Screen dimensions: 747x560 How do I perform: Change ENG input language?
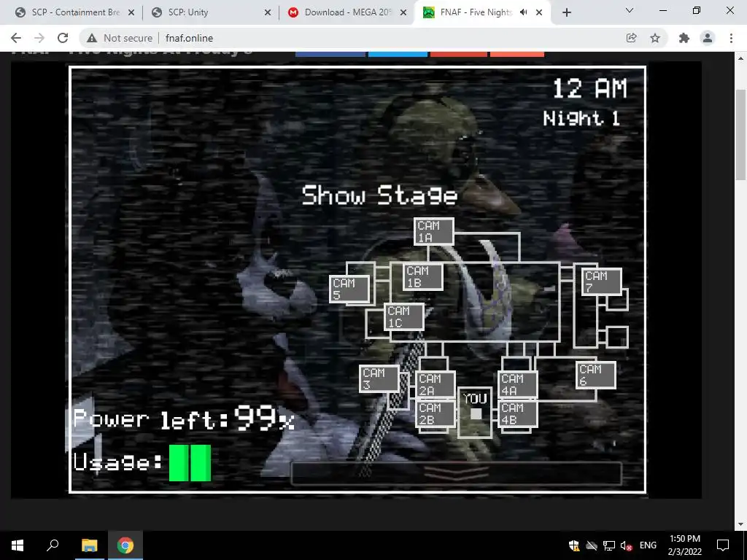(x=648, y=545)
